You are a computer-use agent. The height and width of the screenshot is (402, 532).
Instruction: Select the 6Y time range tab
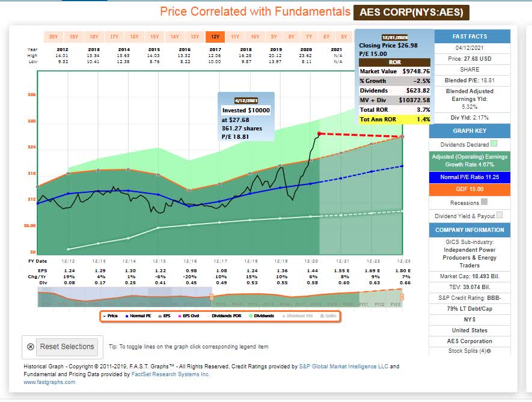pos(326,37)
